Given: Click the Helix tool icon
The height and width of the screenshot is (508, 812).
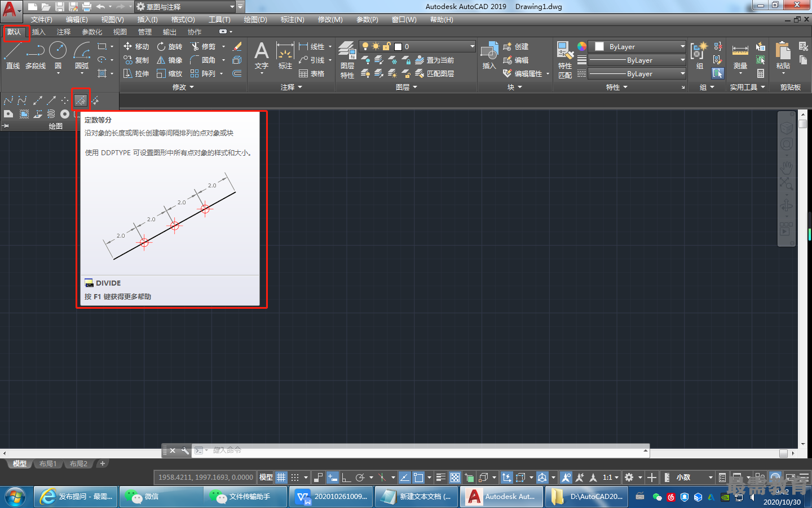Looking at the screenshot, I should click(51, 114).
